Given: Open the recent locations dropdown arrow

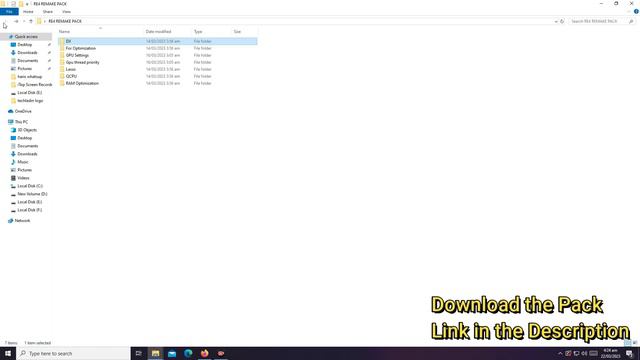Looking at the screenshot, I should pos(24,21).
